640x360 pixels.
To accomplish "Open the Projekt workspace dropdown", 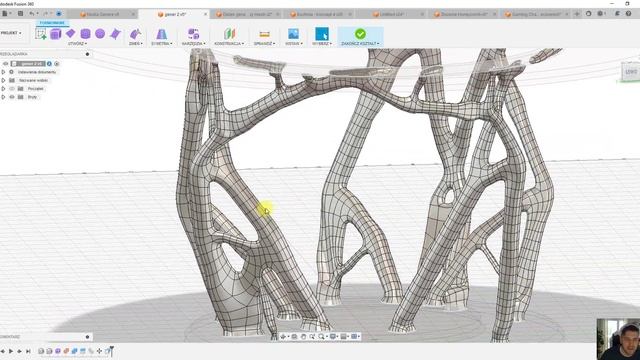I will coord(11,33).
